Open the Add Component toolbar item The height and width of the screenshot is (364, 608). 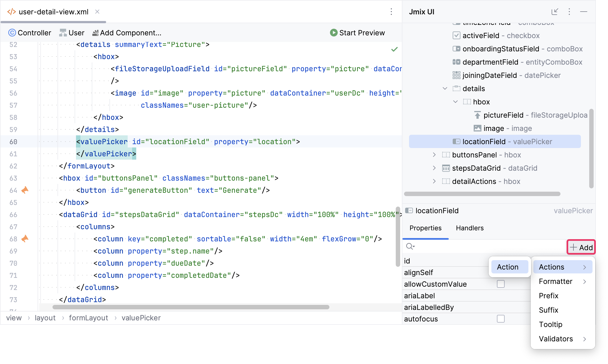click(x=127, y=33)
